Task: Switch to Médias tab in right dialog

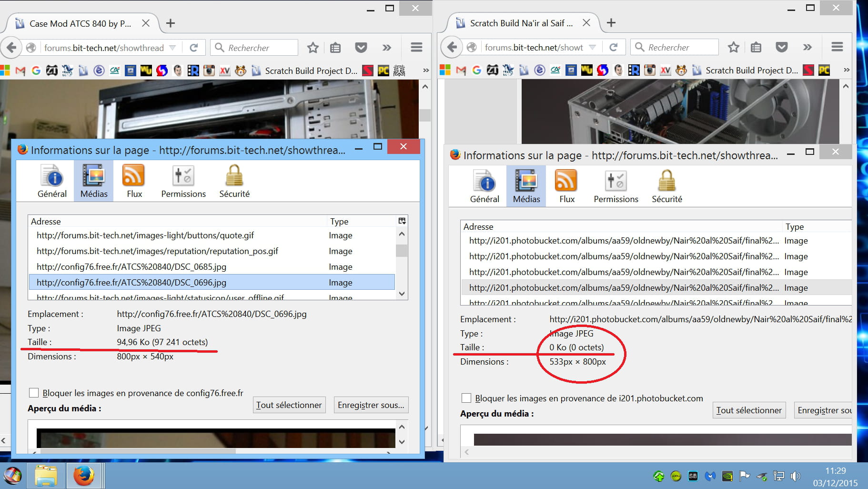Action: (526, 186)
